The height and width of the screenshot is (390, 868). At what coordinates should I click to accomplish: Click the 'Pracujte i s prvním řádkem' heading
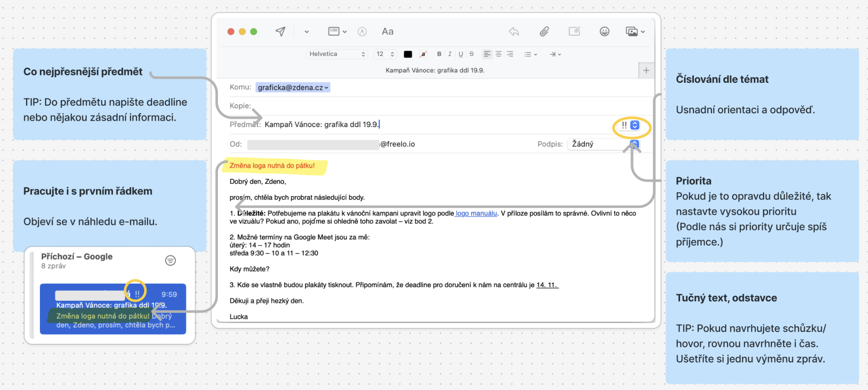coord(88,191)
